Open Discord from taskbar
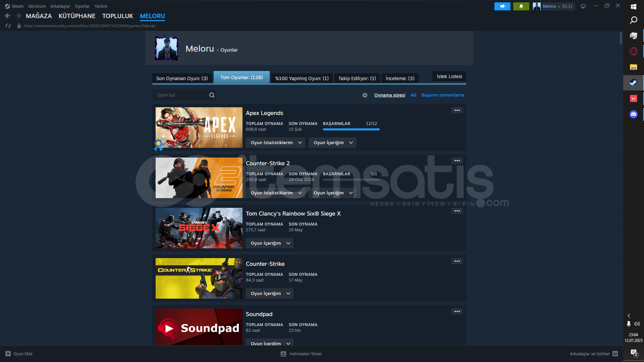The width and height of the screenshot is (644, 362). coord(633,114)
